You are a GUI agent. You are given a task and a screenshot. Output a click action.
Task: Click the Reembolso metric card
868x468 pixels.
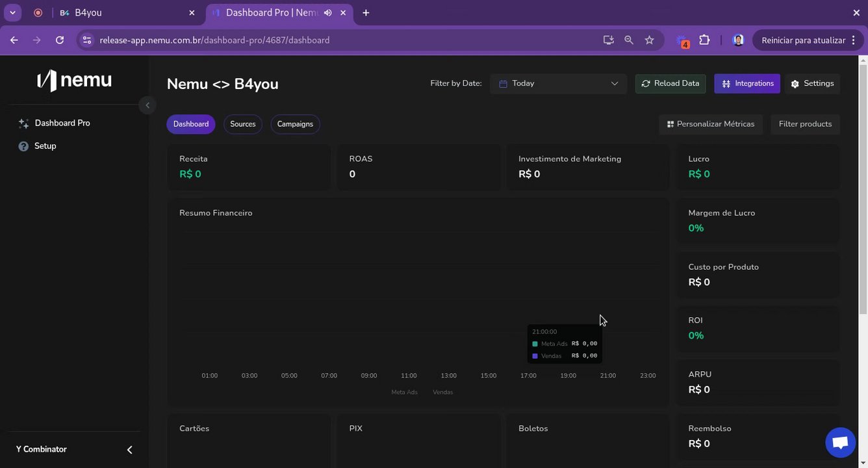pos(758,437)
